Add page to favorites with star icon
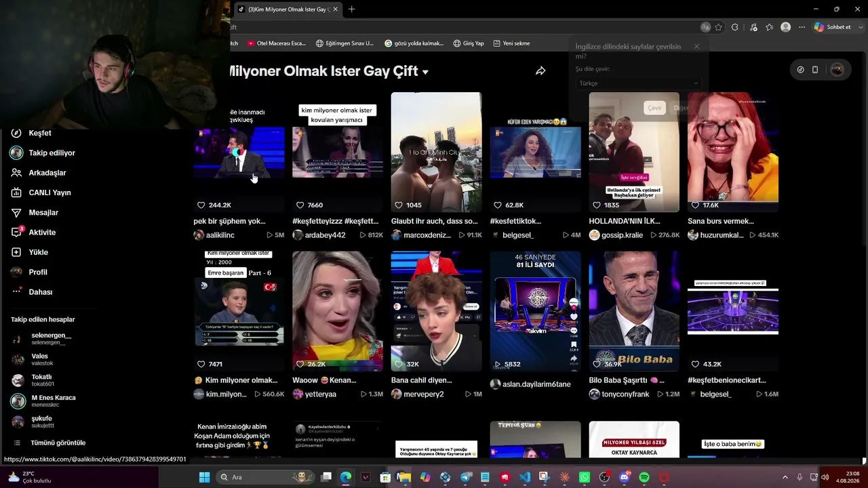Viewport: 868px width, 488px height. pyautogui.click(x=718, y=27)
